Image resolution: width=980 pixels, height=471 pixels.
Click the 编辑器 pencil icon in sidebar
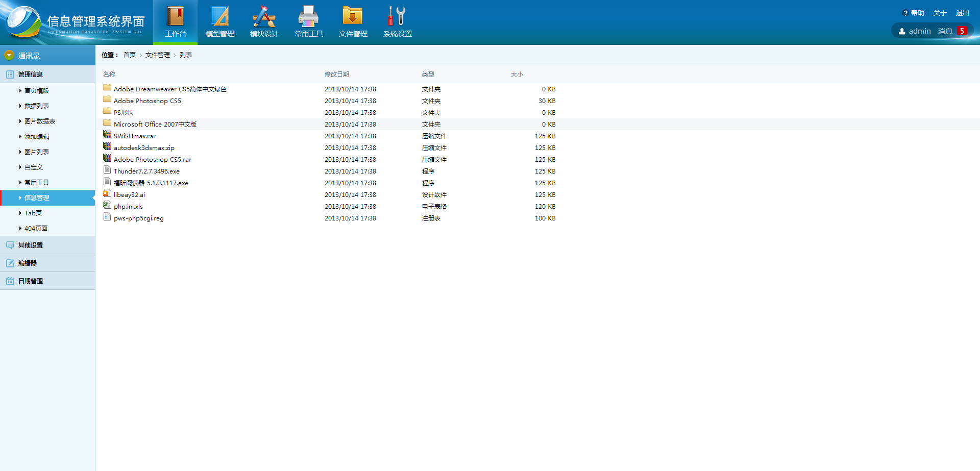[x=10, y=263]
